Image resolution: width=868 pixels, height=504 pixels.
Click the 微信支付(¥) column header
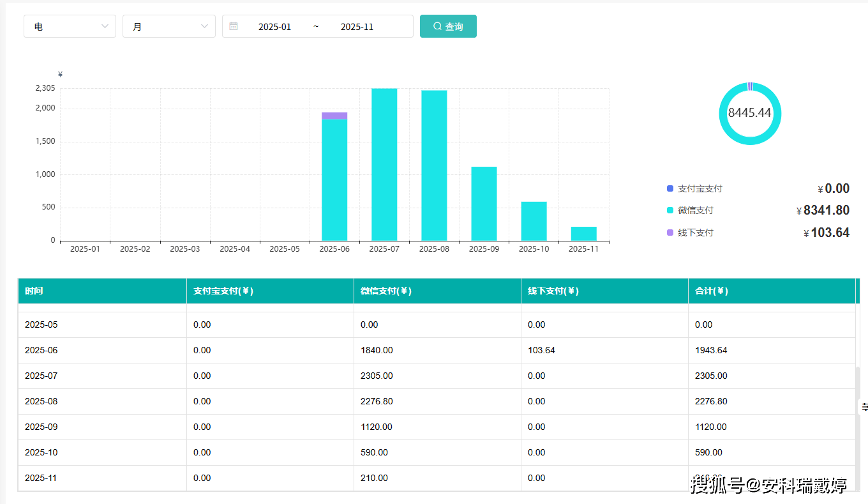point(437,291)
